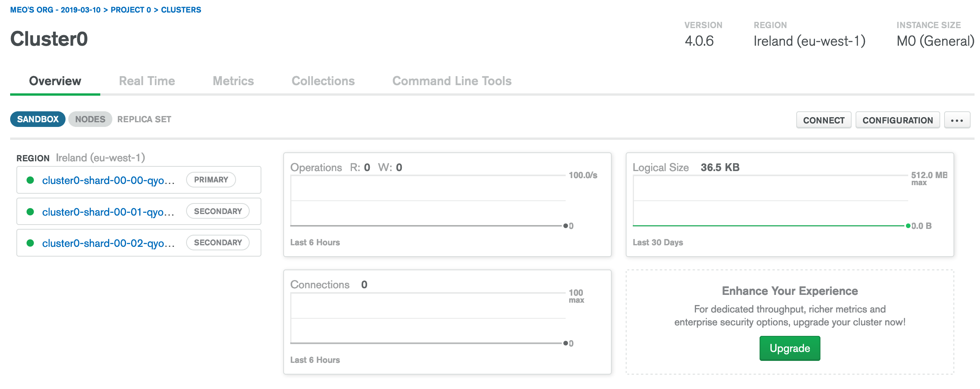Click 'Last 30 Days' label
This screenshot has width=980, height=389.
coord(658,243)
